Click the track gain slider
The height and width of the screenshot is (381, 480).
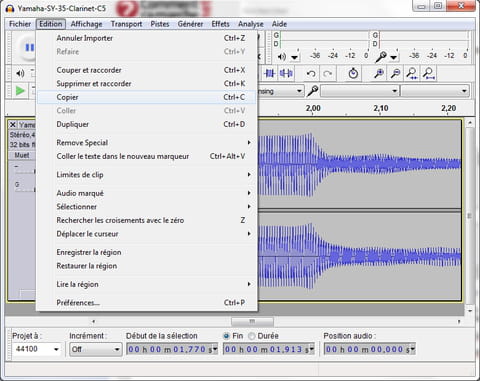[x=25, y=170]
